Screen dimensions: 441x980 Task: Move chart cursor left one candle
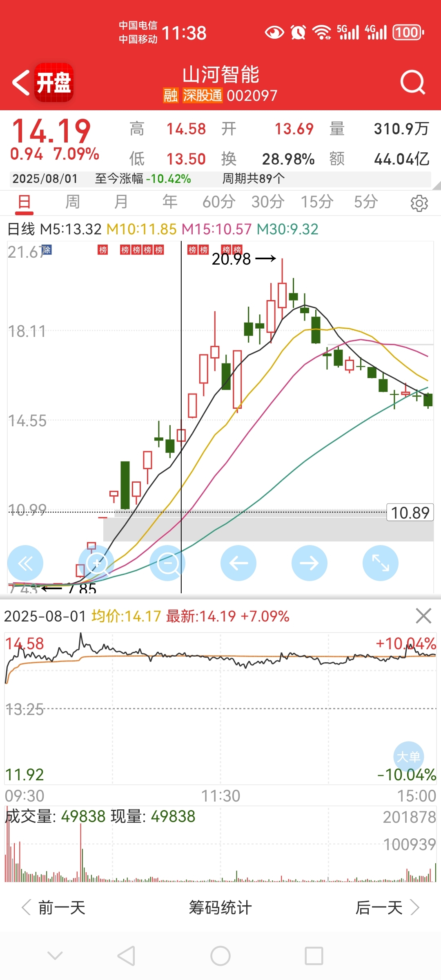[x=238, y=563]
